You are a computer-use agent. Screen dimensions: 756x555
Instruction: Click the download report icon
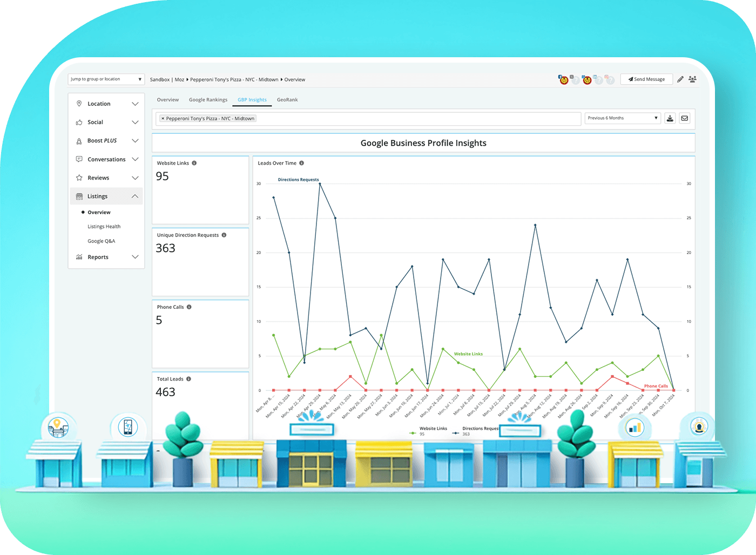coord(670,118)
